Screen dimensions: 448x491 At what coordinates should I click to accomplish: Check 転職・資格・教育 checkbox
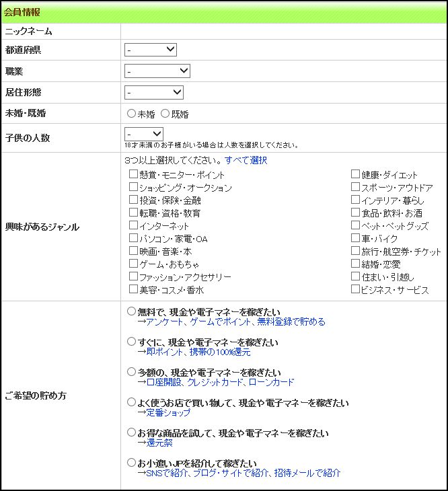pos(133,213)
